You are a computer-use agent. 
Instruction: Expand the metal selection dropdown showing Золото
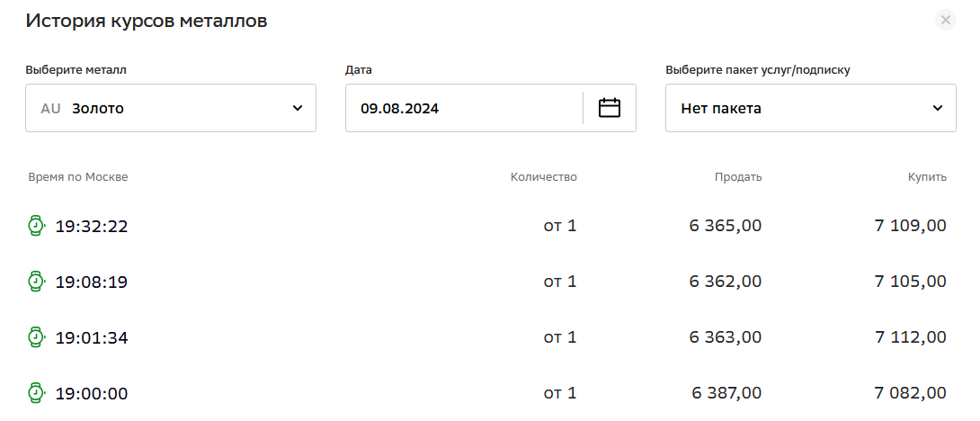coord(171,108)
